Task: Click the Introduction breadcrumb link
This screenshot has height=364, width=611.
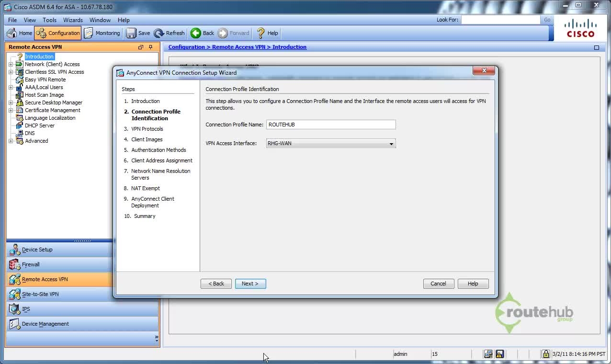Action: [x=289, y=47]
